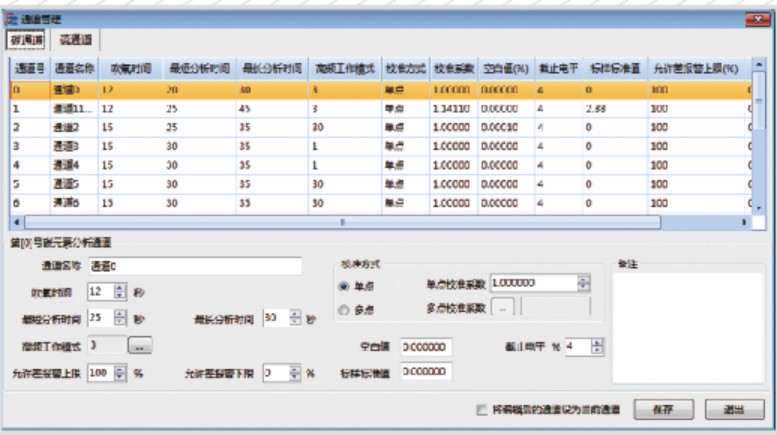The image size is (777, 435).
Task: Click the alarm upper limit spinner showing 100
Action: [x=107, y=373]
